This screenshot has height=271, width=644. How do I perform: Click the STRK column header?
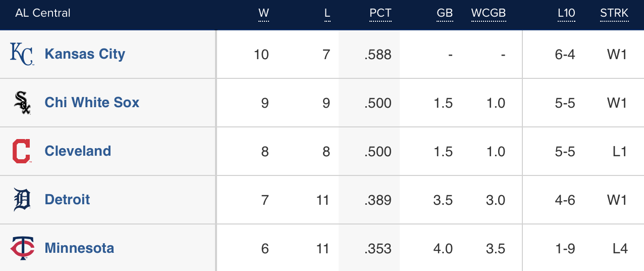click(x=614, y=13)
